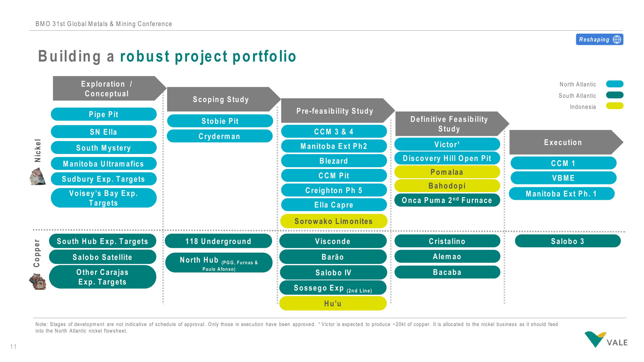644x362 pixels.
Task: Click the South Atlantic teal legend swatch
Action: point(615,95)
